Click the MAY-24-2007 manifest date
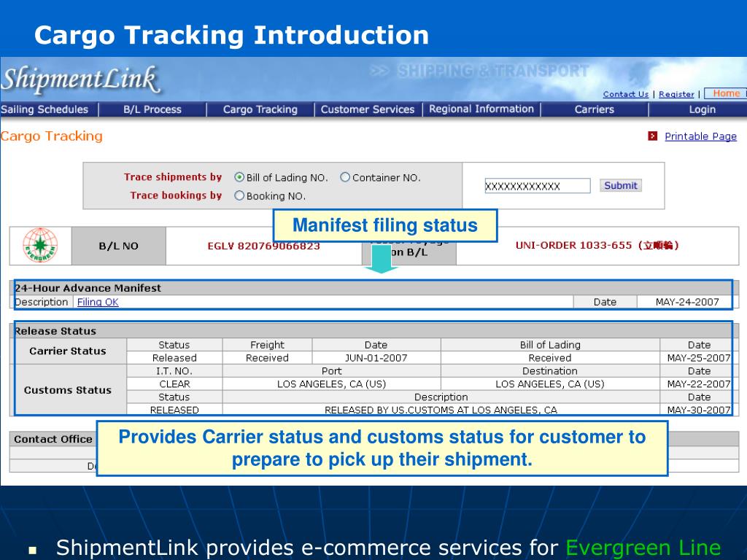The image size is (747, 560). [687, 302]
